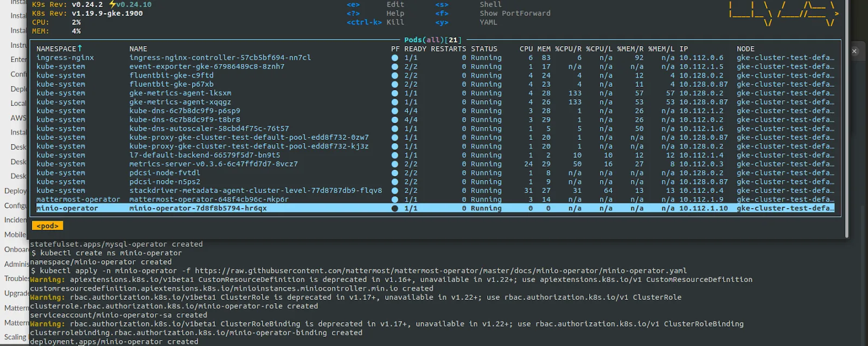
Task: Select kube-proxy pod ending in 0zw7
Action: [x=435, y=137]
